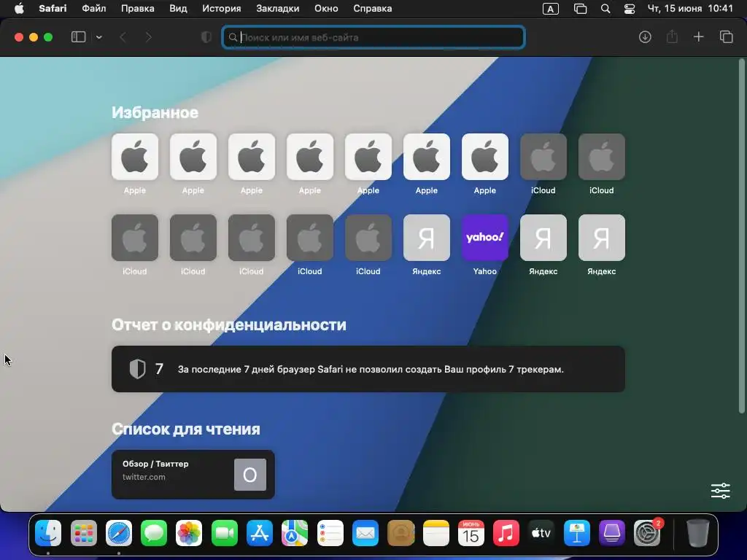Click the address bar search field
This screenshot has width=747, height=560.
pyautogui.click(x=373, y=38)
